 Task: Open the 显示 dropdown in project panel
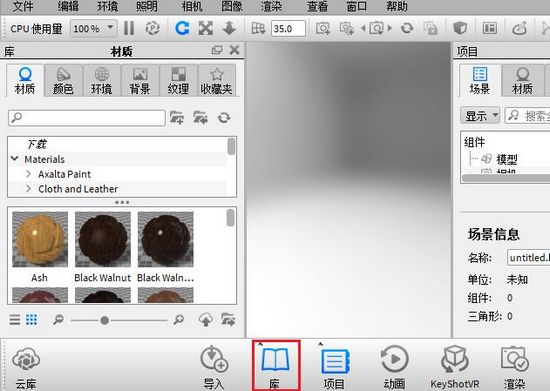(480, 115)
